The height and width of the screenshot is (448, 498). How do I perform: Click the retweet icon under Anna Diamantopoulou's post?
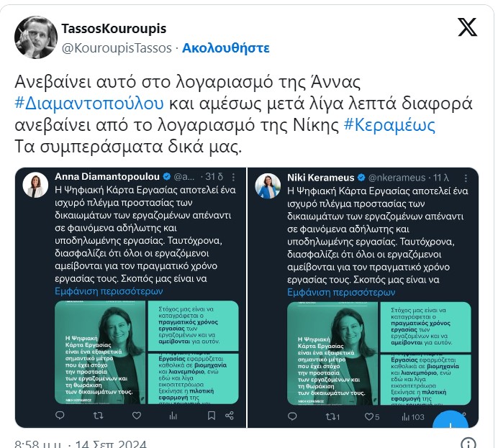(98, 416)
